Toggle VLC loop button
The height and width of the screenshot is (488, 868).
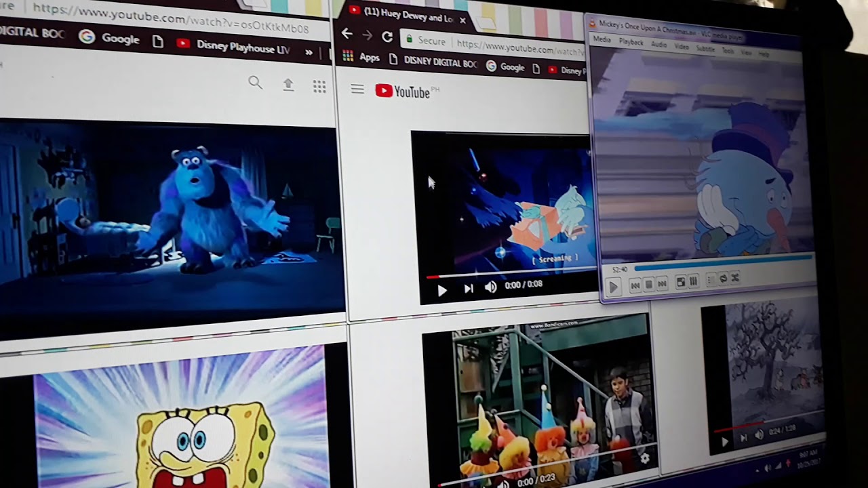point(723,278)
